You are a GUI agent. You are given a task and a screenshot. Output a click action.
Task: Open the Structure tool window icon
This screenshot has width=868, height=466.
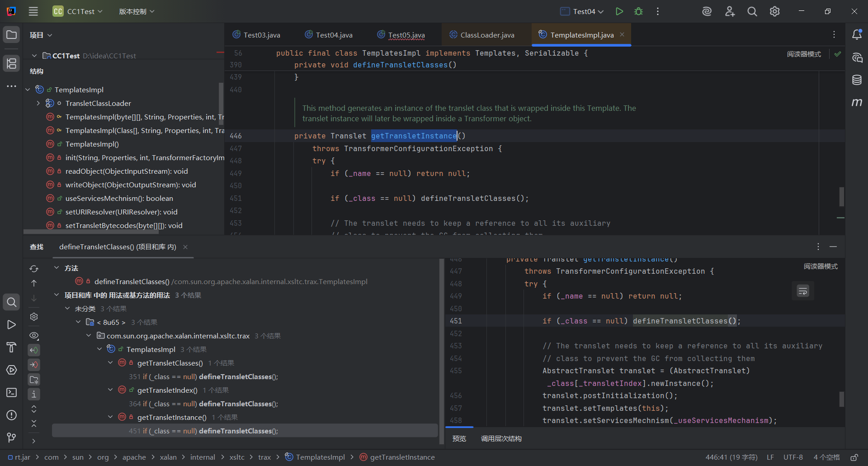click(12, 63)
